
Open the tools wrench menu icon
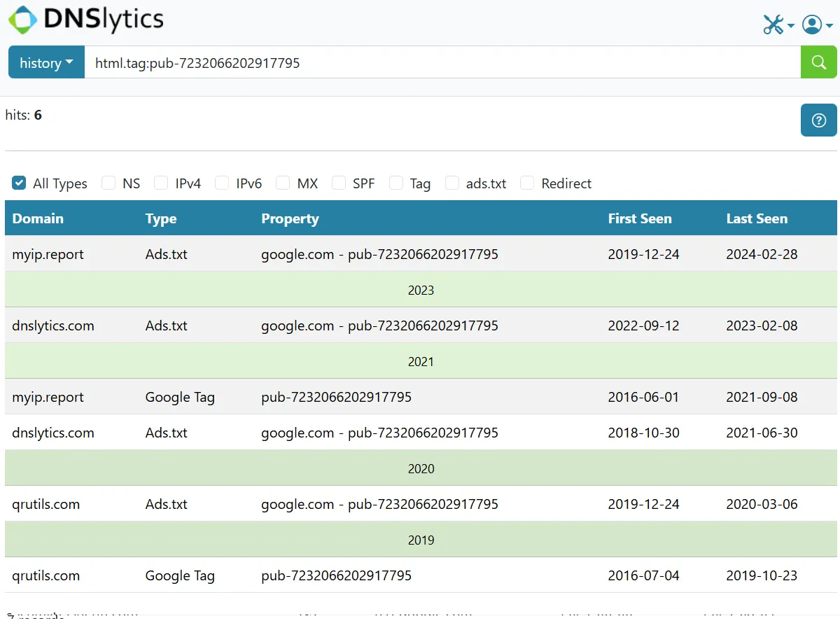click(778, 25)
